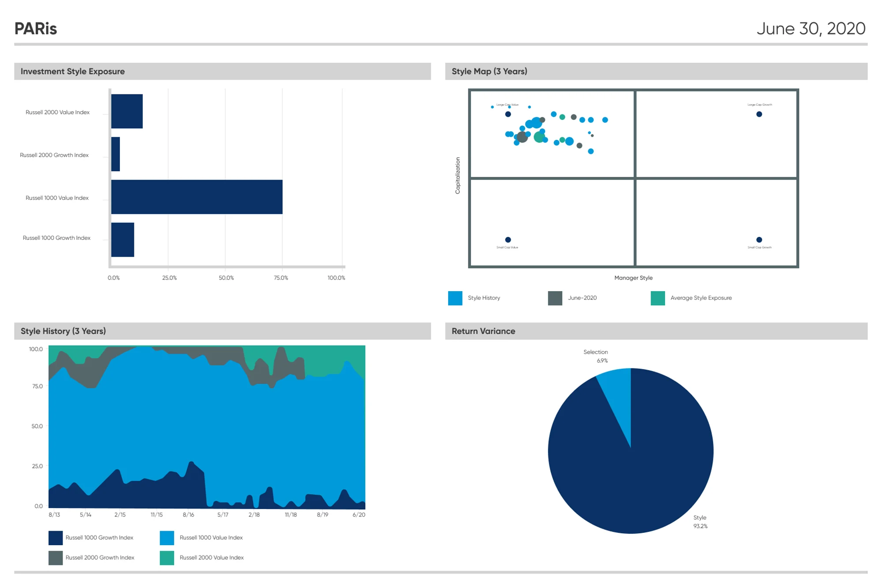Click the PARis title text
The height and width of the screenshot is (588, 882).
(x=36, y=29)
